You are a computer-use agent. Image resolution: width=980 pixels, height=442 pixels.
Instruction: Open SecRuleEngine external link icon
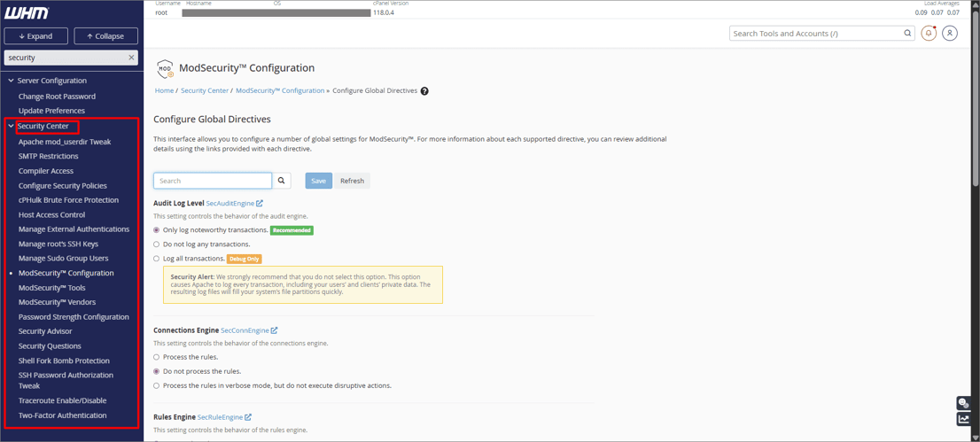[x=248, y=417]
